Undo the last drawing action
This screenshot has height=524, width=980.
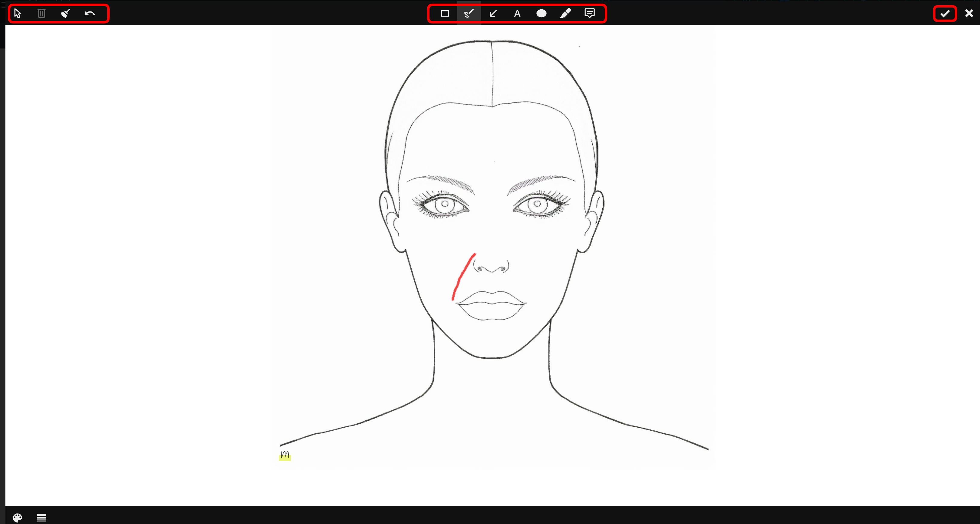coord(89,14)
